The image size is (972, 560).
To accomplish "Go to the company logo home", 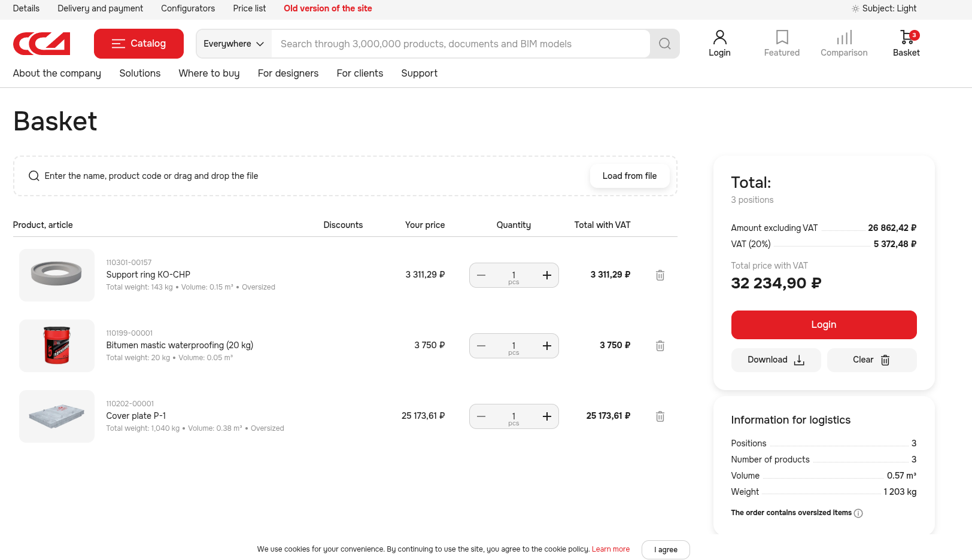I will [x=42, y=44].
